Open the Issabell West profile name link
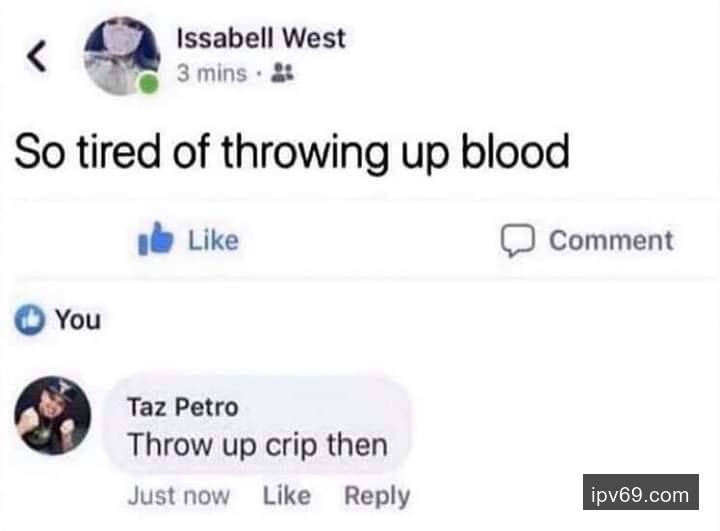This screenshot has width=720, height=531. pyautogui.click(x=261, y=38)
